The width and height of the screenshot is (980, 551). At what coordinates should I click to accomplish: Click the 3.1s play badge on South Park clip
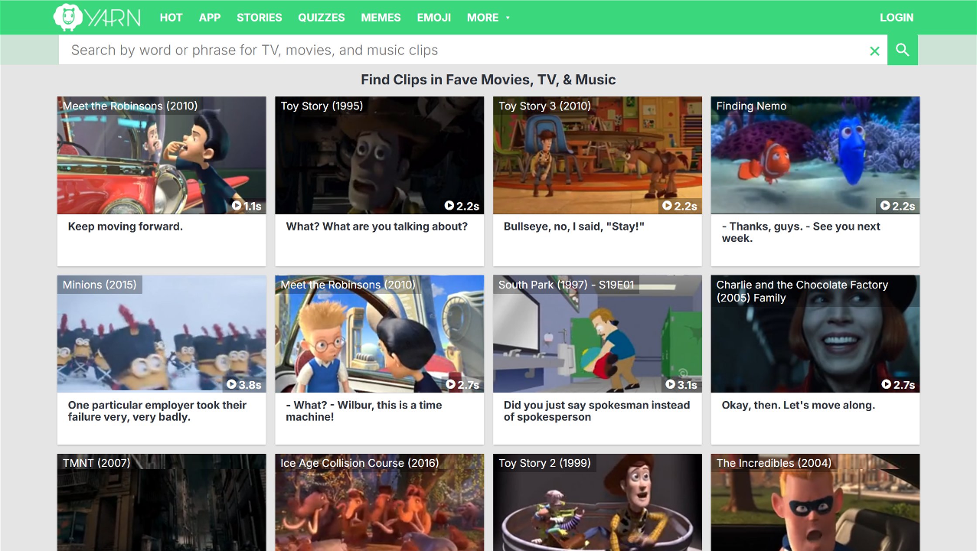click(681, 385)
